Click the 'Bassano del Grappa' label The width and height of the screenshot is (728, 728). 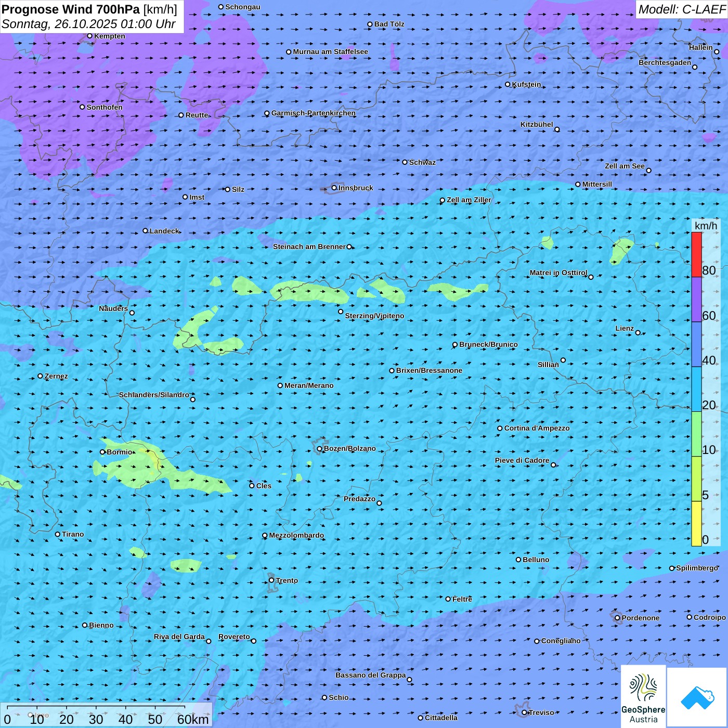click(x=370, y=675)
